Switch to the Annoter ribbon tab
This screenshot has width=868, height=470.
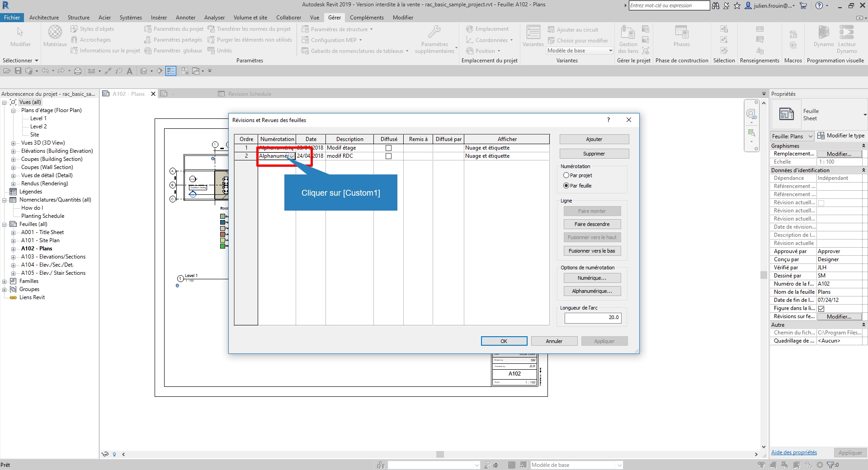click(185, 18)
